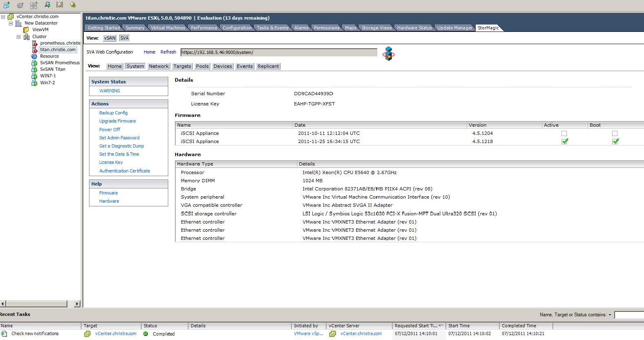
Task: Click Get a Diagnostic Dump link
Action: tap(122, 146)
